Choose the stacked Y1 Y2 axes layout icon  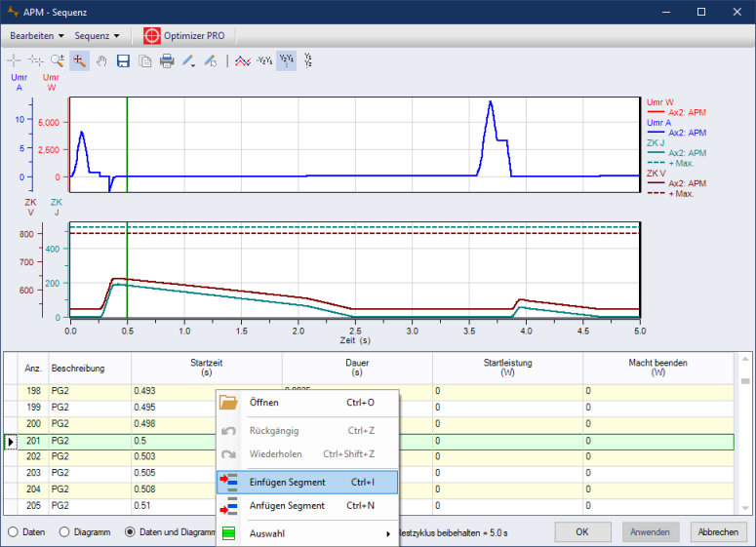tap(308, 61)
